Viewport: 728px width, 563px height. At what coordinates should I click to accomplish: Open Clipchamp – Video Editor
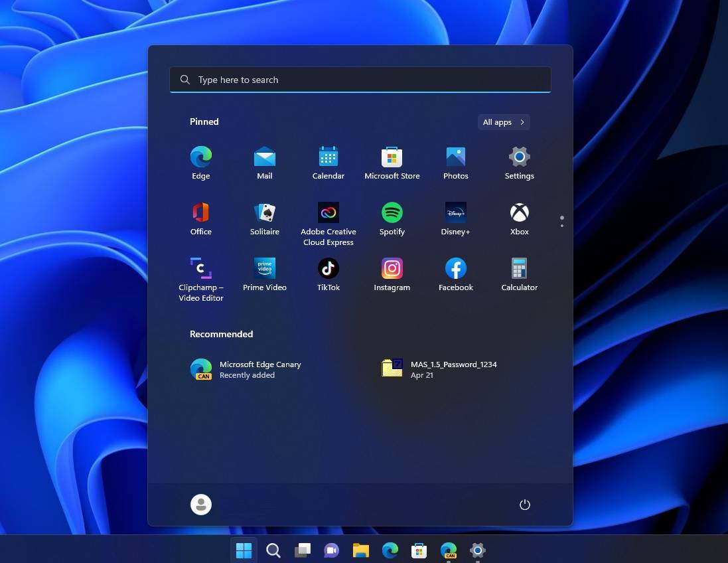[x=200, y=268]
